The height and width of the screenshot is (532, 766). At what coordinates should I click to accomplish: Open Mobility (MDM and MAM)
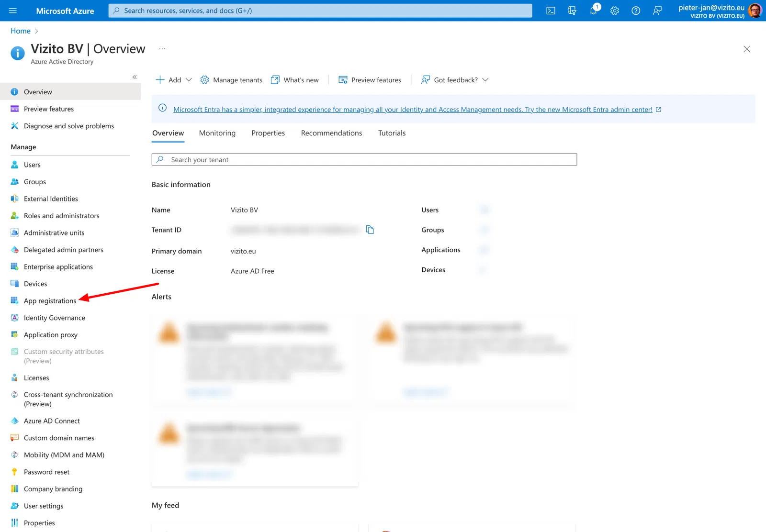(x=70, y=455)
